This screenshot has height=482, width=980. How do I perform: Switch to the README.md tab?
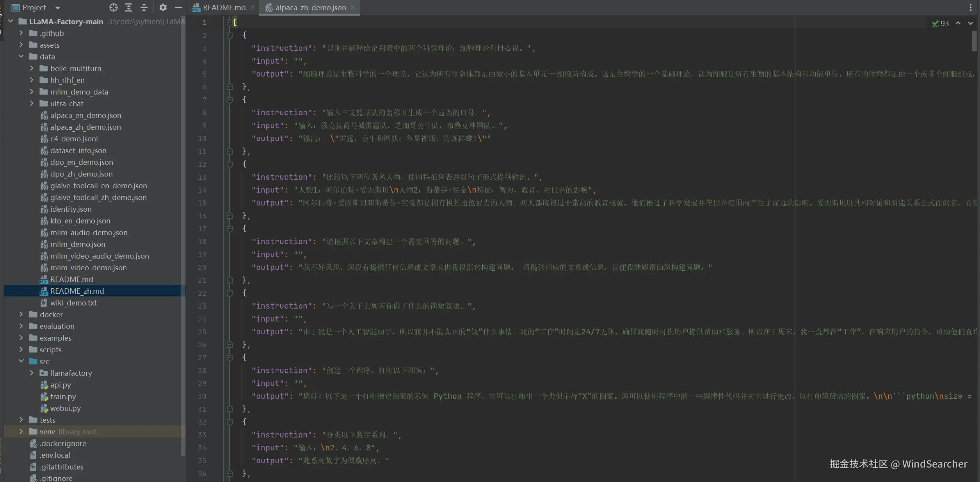coord(224,7)
